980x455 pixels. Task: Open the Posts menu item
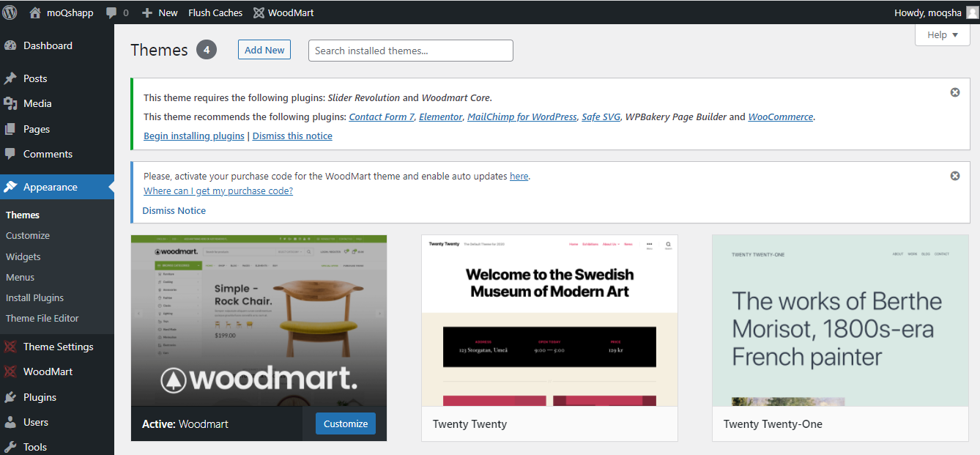(x=57, y=78)
